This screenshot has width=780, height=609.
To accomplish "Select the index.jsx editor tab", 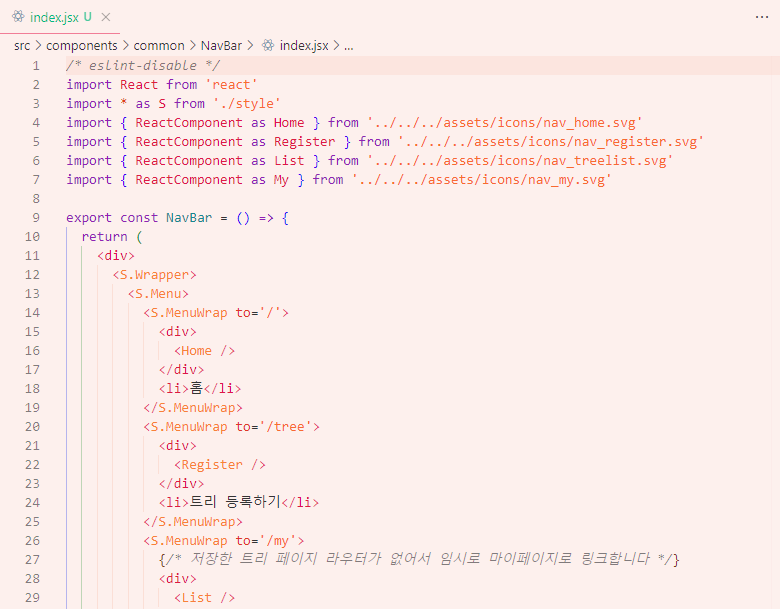I will tap(60, 17).
